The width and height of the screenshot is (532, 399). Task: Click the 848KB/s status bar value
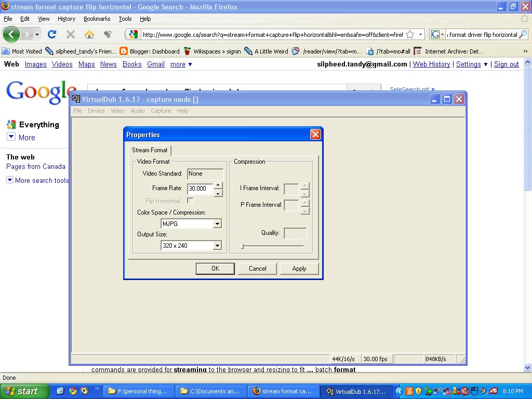click(436, 359)
